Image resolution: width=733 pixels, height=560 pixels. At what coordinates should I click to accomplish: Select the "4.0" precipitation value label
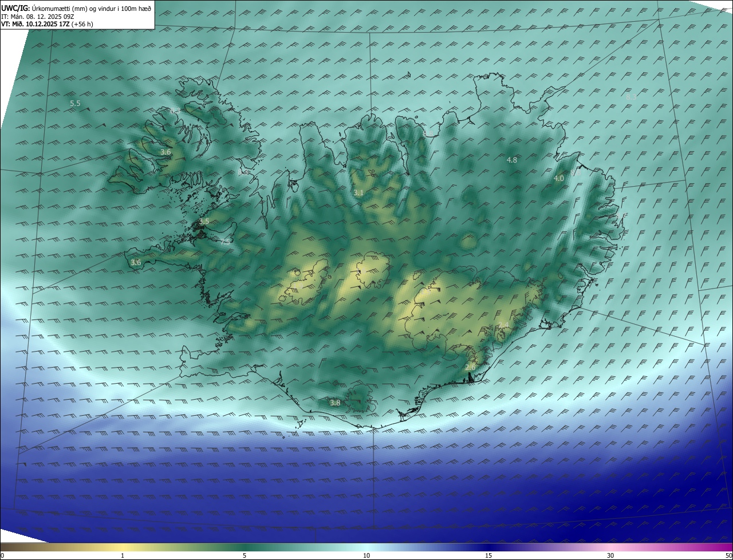[x=559, y=179]
